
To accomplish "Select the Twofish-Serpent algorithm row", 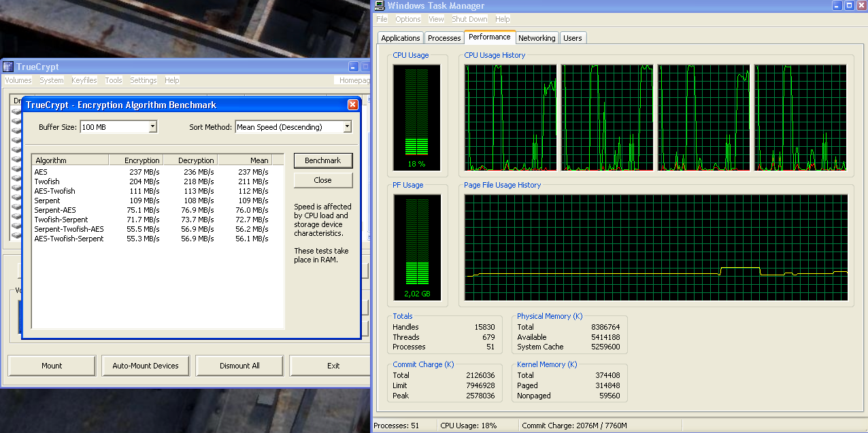I will 158,220.
